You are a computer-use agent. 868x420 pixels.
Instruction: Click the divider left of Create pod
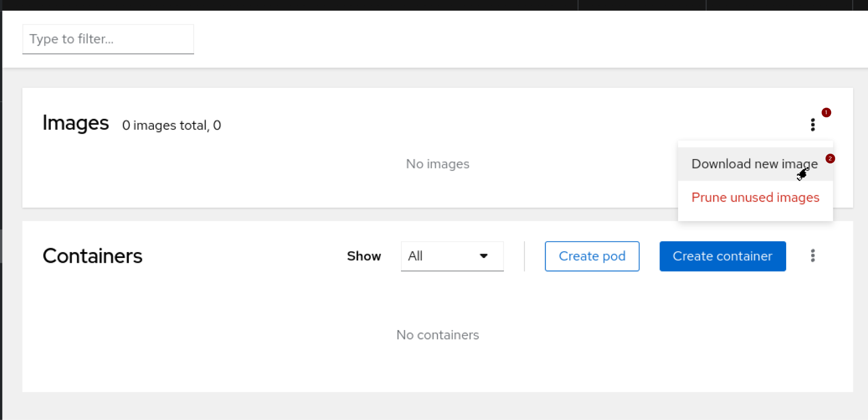[x=524, y=256]
